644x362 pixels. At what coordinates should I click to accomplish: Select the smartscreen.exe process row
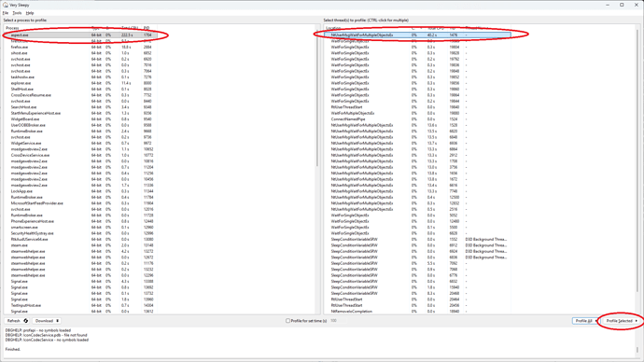pyautogui.click(x=81, y=228)
